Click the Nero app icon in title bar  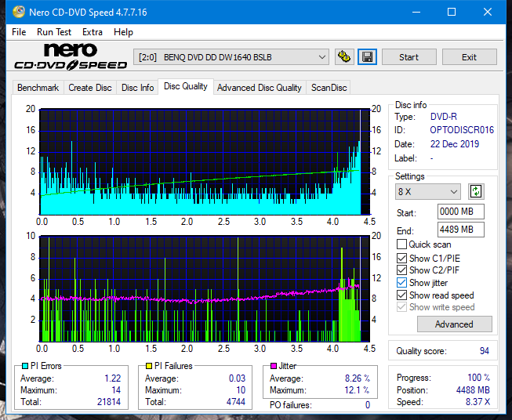[19, 12]
